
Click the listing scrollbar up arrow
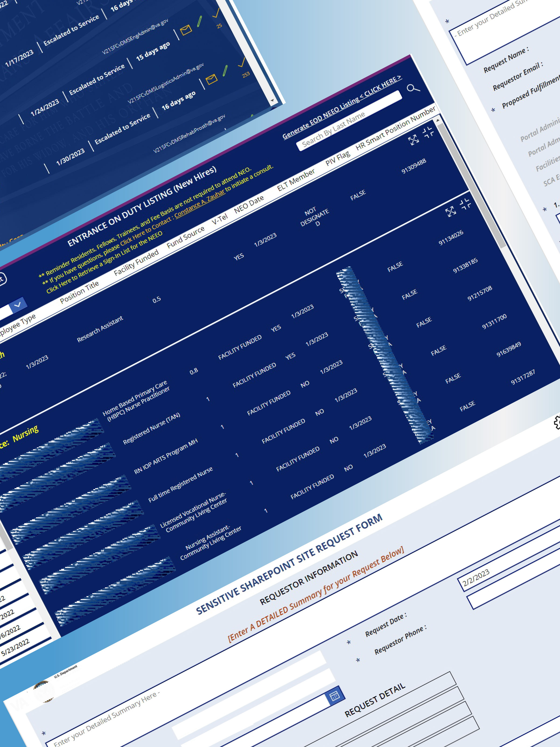[438, 120]
